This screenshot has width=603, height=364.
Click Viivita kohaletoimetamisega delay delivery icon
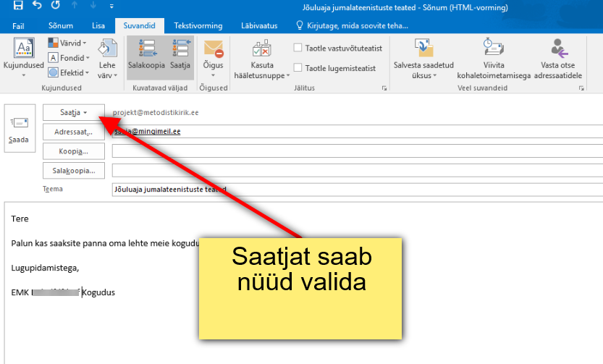click(494, 58)
